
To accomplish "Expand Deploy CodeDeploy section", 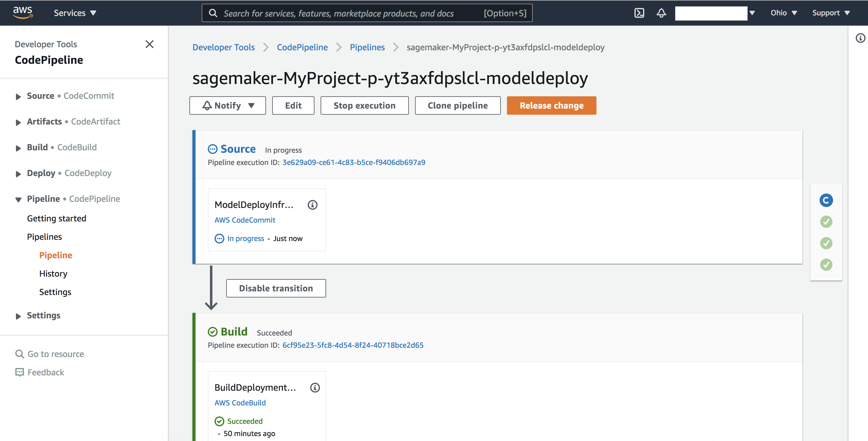I will point(18,174).
